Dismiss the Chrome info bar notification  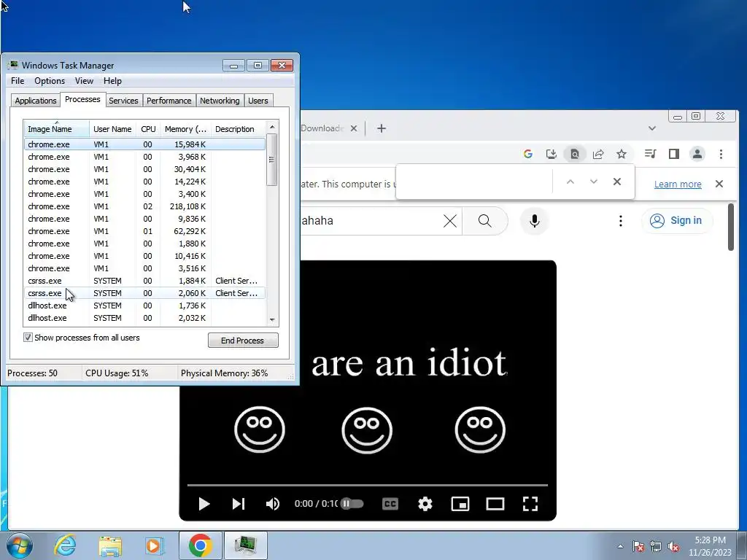[x=719, y=184]
